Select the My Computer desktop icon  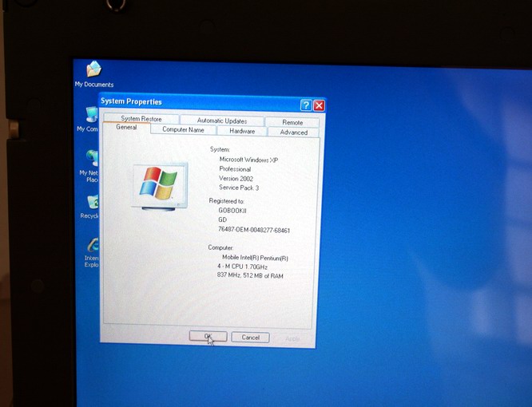pyautogui.click(x=92, y=116)
